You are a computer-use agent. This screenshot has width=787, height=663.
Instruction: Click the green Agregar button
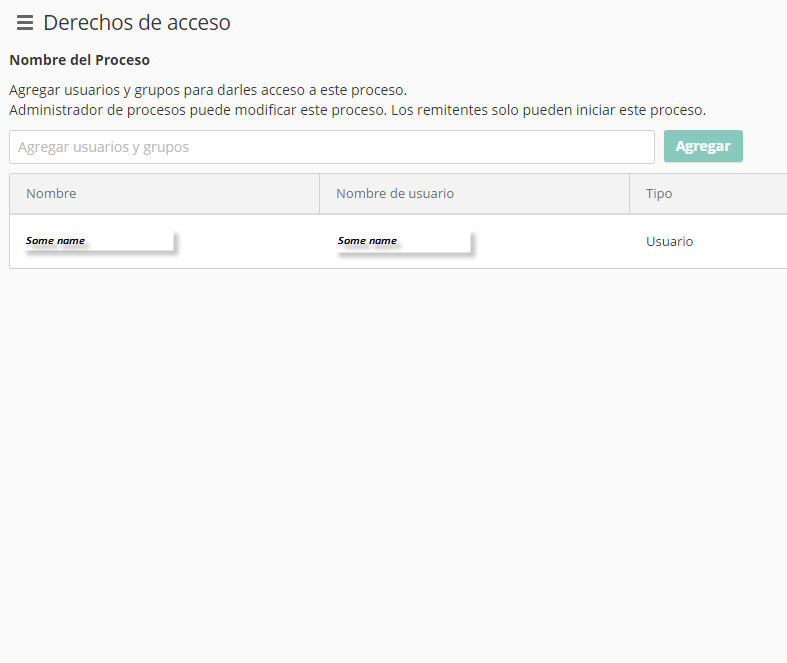tap(703, 146)
